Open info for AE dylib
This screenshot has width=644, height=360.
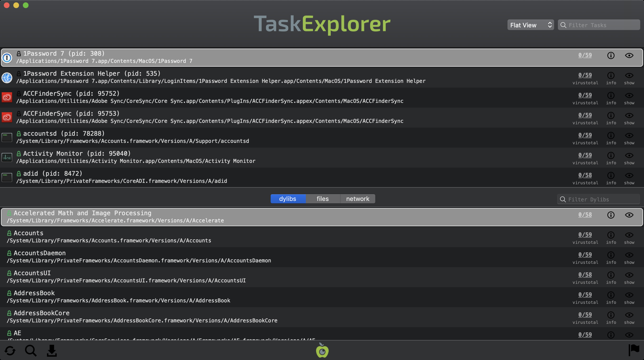click(x=611, y=335)
